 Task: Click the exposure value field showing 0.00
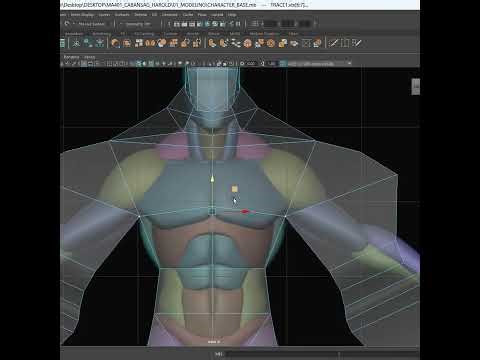click(251, 63)
